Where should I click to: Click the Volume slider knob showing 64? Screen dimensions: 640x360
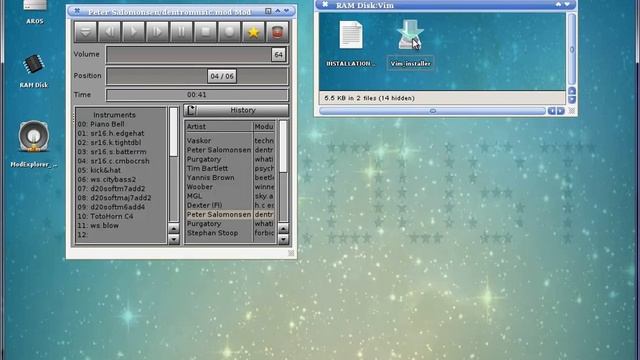(x=278, y=55)
